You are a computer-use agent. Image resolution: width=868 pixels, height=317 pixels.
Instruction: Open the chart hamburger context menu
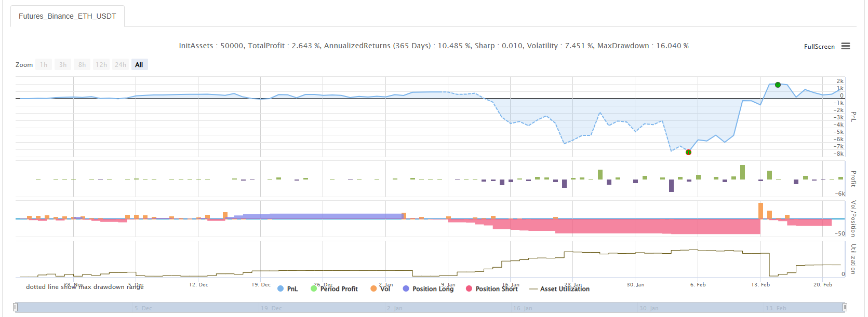click(846, 46)
